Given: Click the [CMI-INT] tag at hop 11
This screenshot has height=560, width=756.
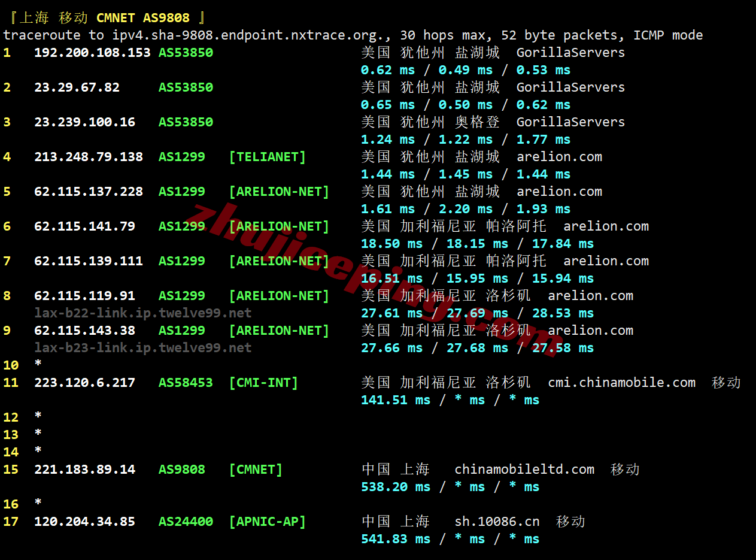Looking at the screenshot, I should click(x=263, y=383).
